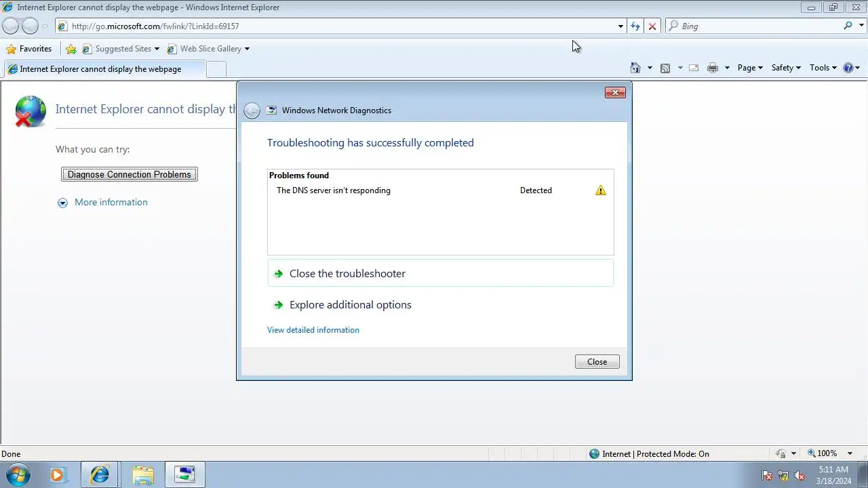Viewport: 868px width, 488px height.
Task: Open Web Slice Gallery dropdown
Action: tap(208, 49)
